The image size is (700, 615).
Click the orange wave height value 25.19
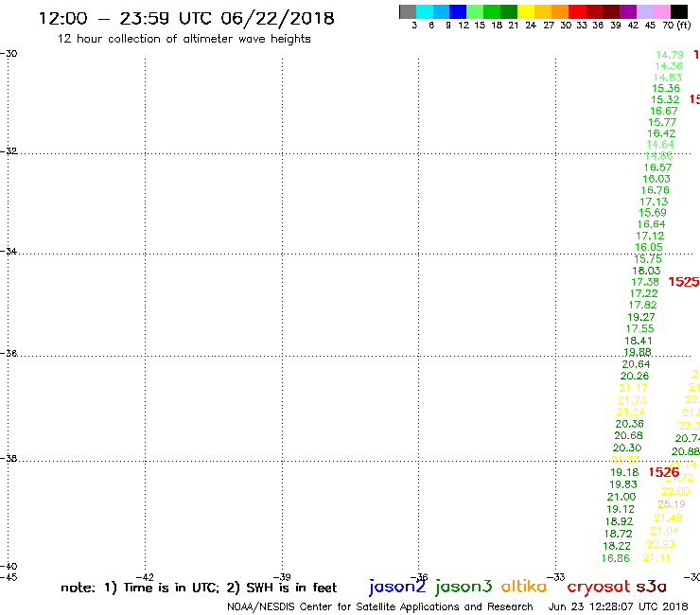click(671, 504)
